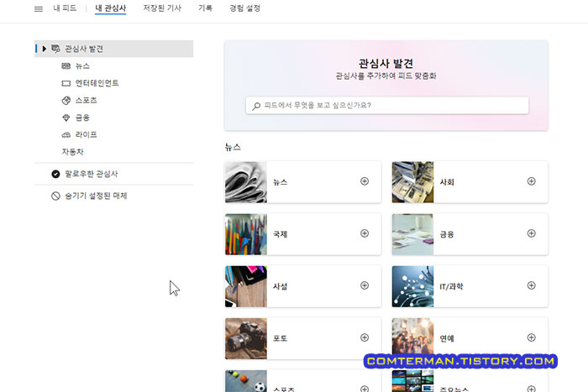Open the hamburger menu icon
This screenshot has width=588, height=392.
[39, 9]
